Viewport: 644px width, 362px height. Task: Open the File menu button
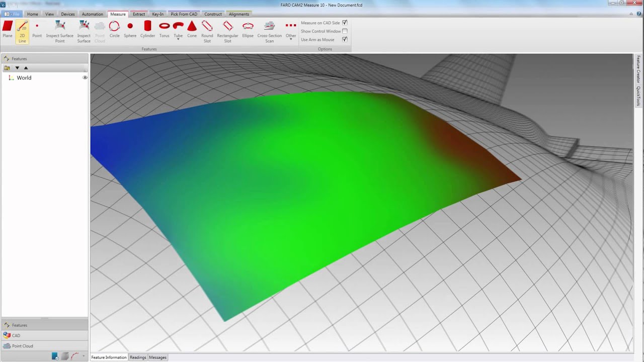tap(12, 14)
